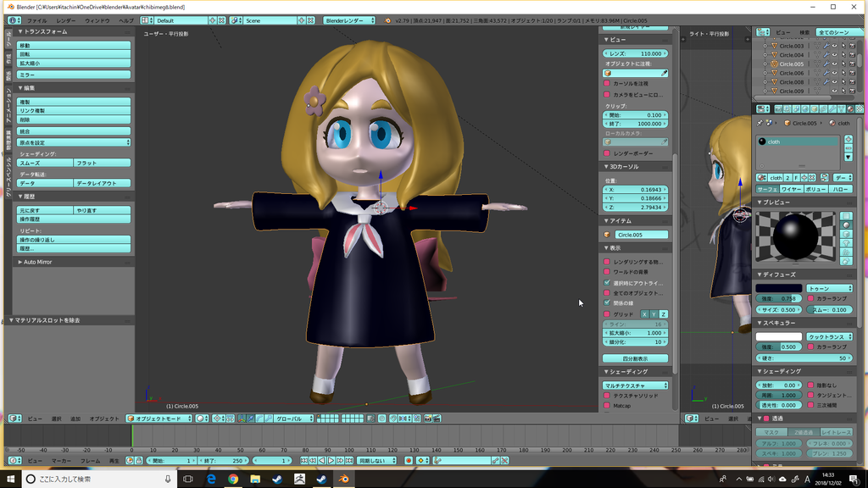Select the rotate manipulator icon
Image resolution: width=868 pixels, height=488 pixels.
(x=259, y=419)
